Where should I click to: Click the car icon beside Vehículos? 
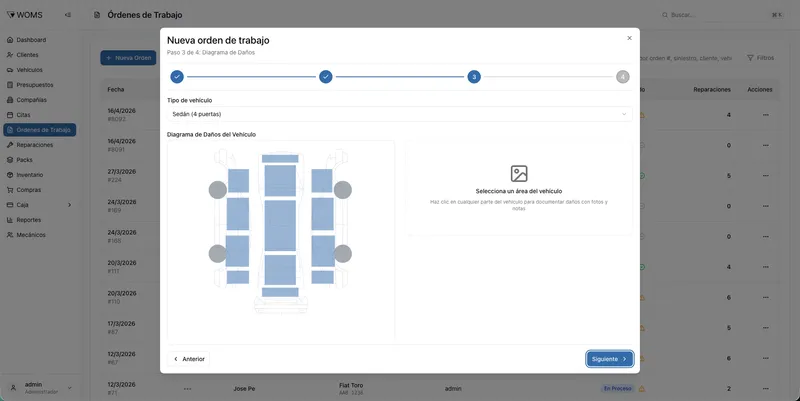(x=10, y=70)
